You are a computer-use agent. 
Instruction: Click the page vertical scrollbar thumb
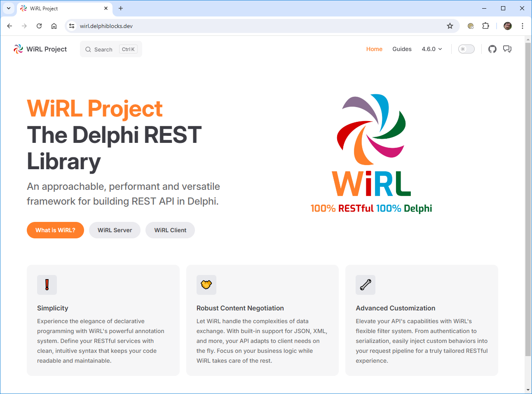click(528, 198)
